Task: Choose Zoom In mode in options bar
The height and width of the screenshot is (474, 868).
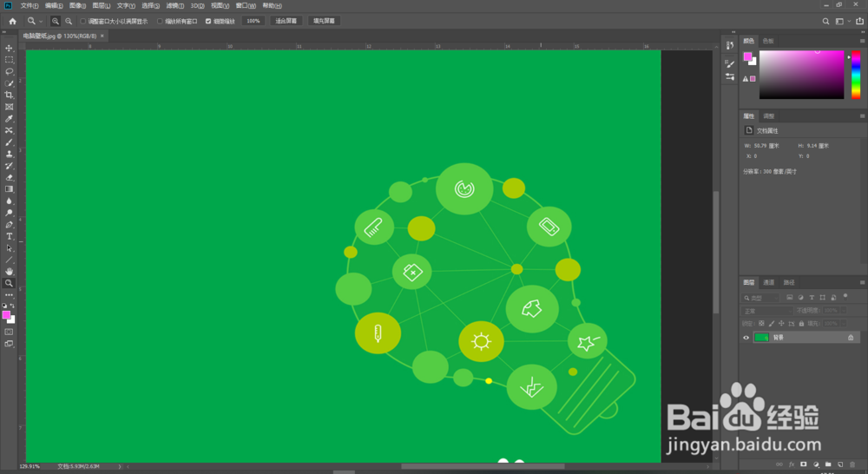Action: click(x=56, y=21)
